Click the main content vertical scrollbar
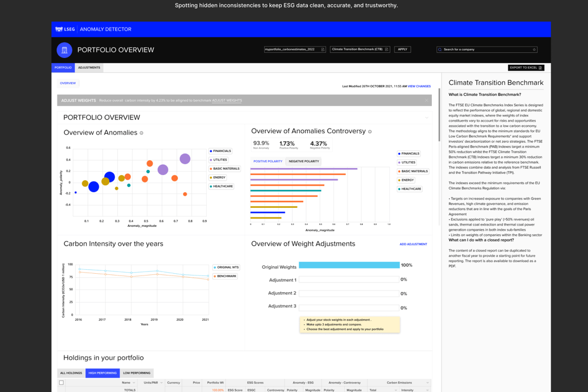588x392 pixels. [439, 115]
